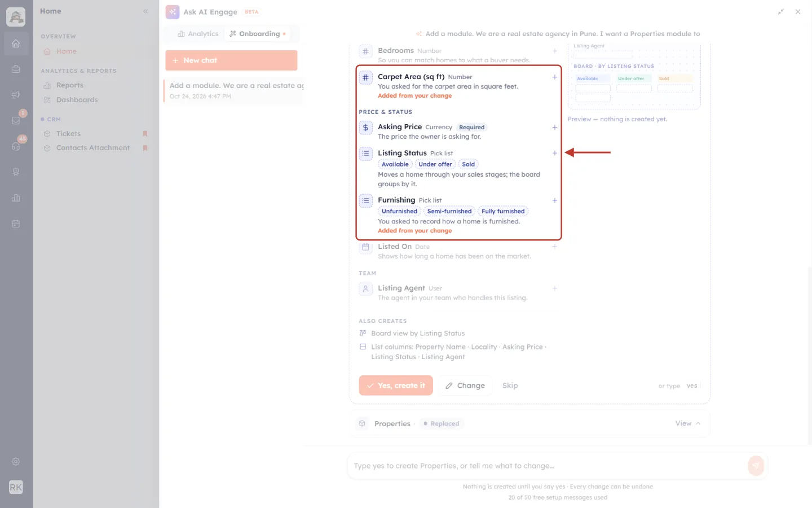Click the Available option tag under Listing Status
This screenshot has width=812, height=508.
pyautogui.click(x=395, y=164)
